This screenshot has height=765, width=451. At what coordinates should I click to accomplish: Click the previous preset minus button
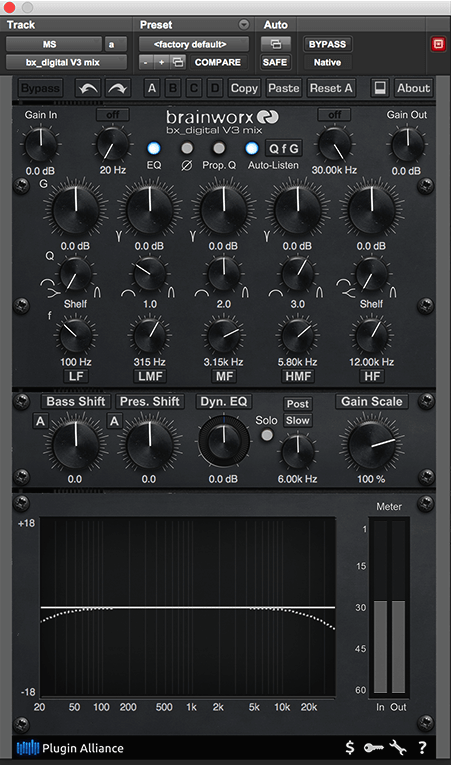click(146, 62)
